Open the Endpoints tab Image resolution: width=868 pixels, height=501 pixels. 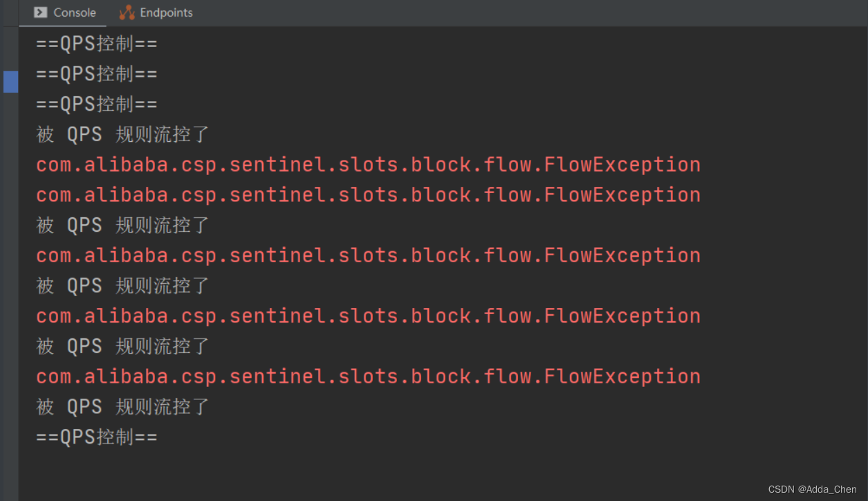(156, 12)
